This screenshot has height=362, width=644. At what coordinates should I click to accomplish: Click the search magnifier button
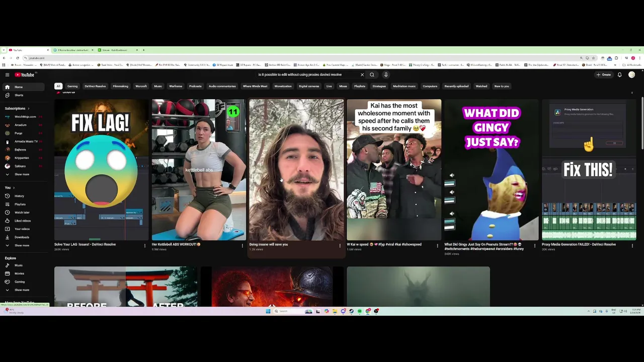click(372, 75)
